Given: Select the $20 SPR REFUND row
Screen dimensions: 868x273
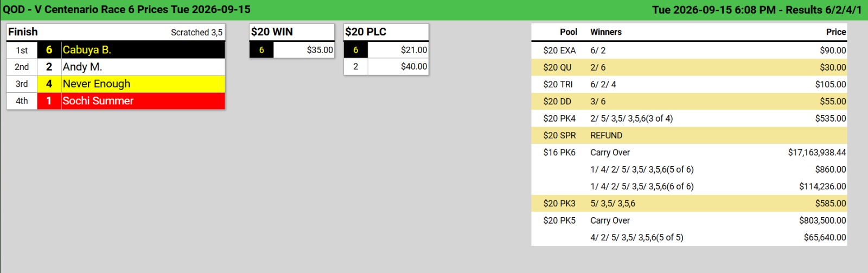Looking at the screenshot, I should (x=689, y=135).
